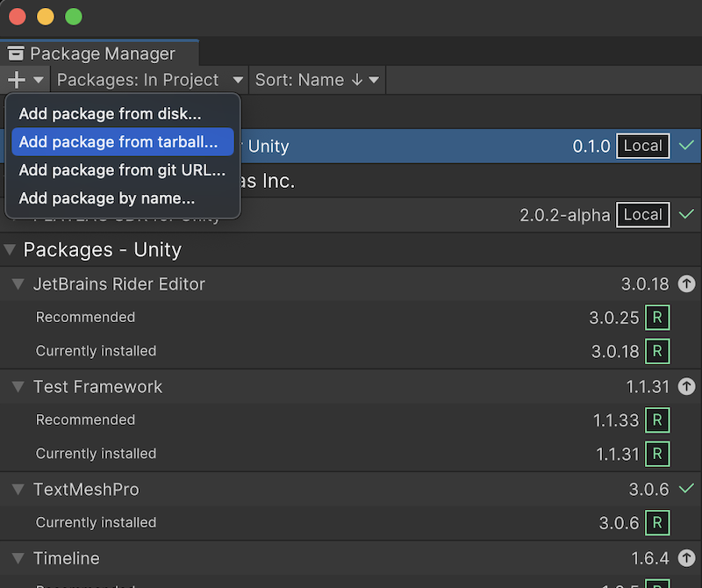Open the plus add-package dropdown
The image size is (702, 588).
(25, 80)
